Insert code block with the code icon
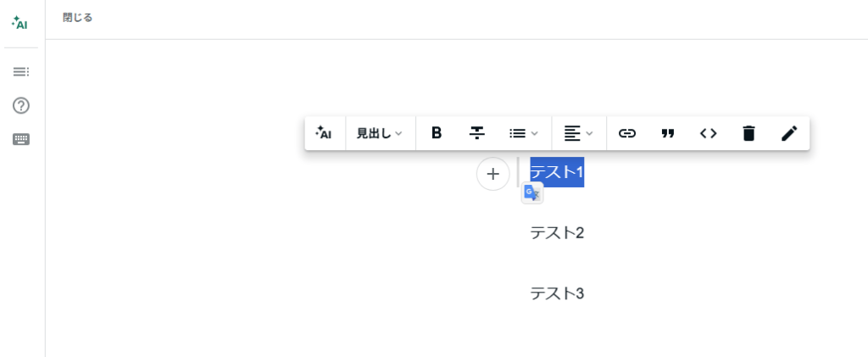 coord(709,133)
